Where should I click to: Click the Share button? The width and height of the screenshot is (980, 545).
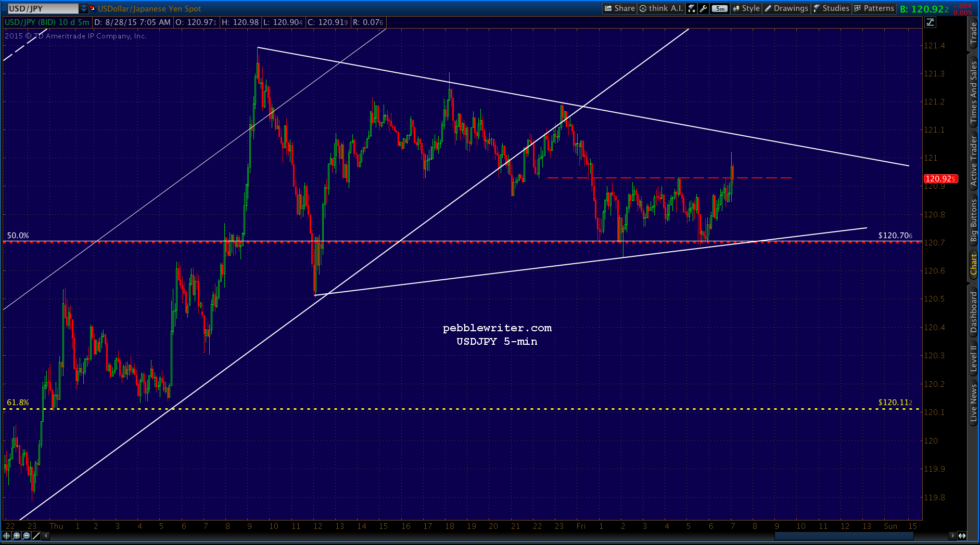[619, 8]
